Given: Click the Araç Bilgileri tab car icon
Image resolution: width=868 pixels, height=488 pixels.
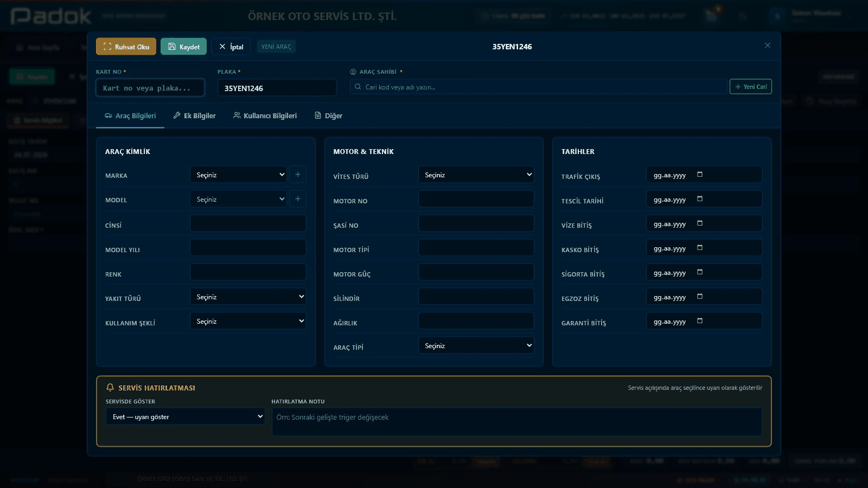Looking at the screenshot, I should [108, 115].
